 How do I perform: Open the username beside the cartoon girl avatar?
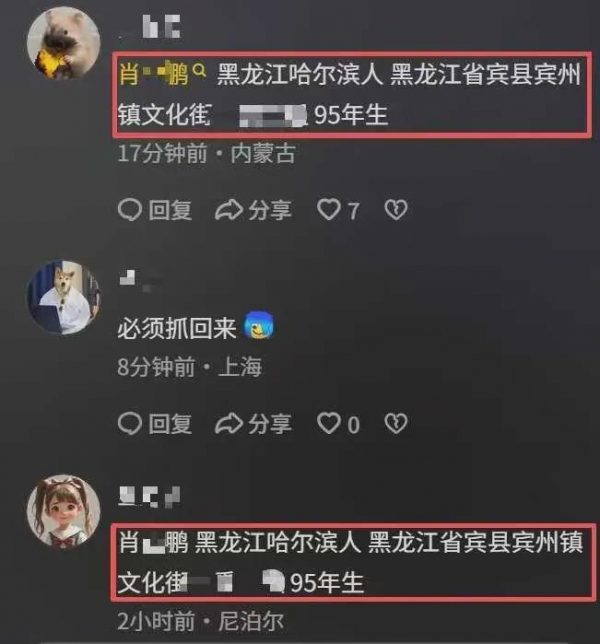[x=149, y=496]
